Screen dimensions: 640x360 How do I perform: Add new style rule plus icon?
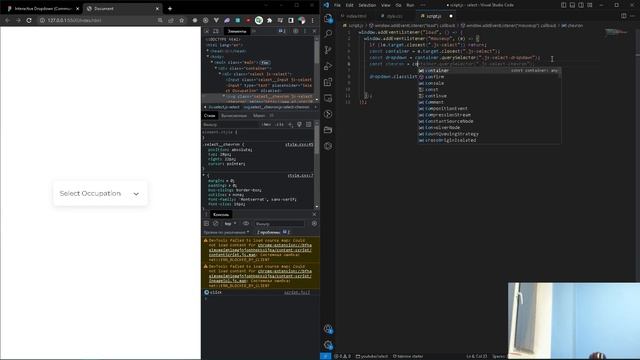(290, 124)
